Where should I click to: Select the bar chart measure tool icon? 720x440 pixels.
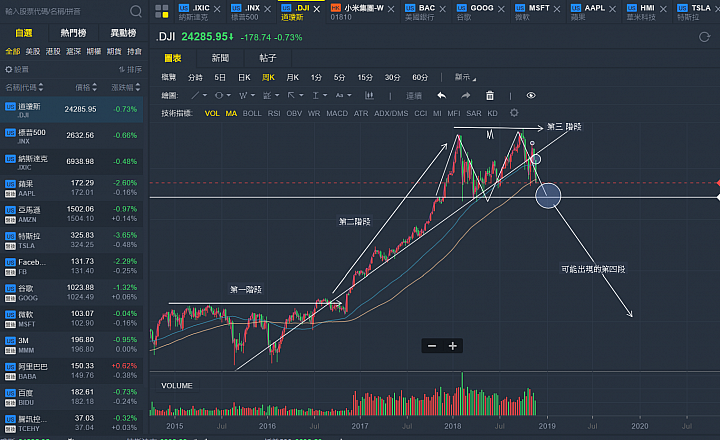click(x=369, y=96)
